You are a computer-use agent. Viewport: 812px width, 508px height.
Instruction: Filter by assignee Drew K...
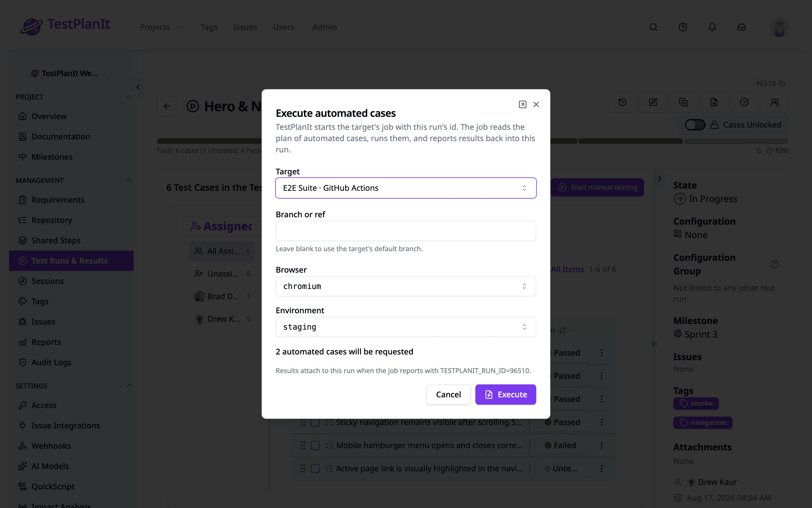(x=222, y=319)
